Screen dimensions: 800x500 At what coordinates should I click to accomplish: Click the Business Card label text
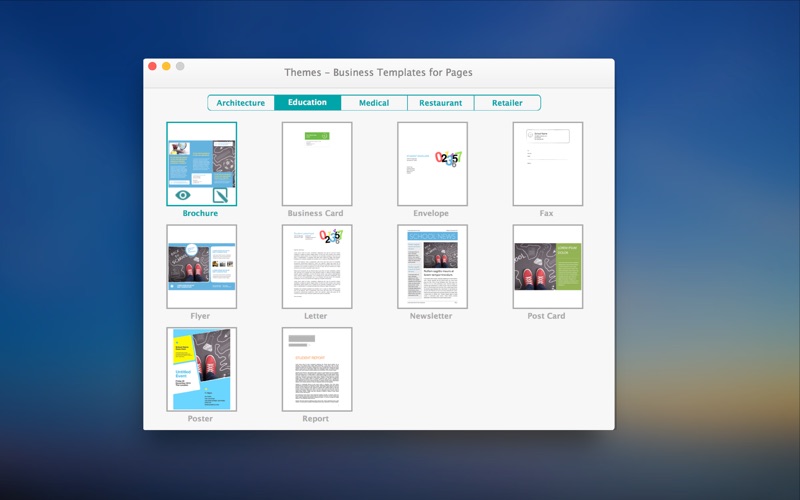click(315, 213)
